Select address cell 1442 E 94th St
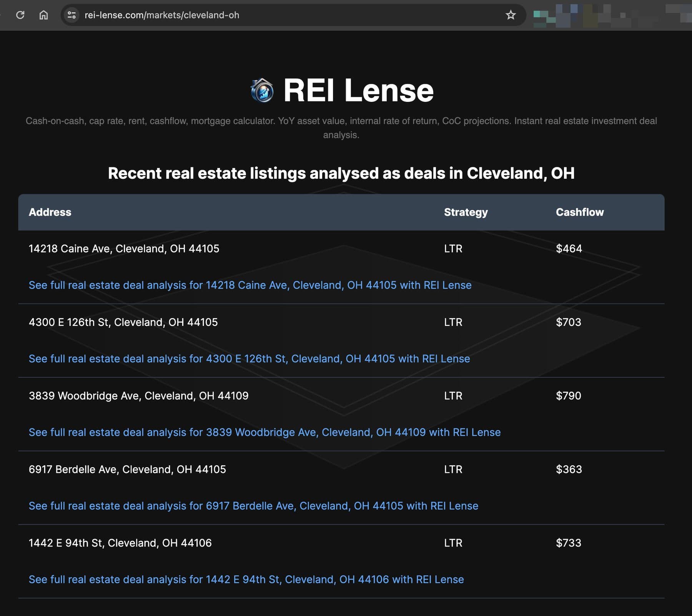The height and width of the screenshot is (616, 692). pyautogui.click(x=120, y=543)
